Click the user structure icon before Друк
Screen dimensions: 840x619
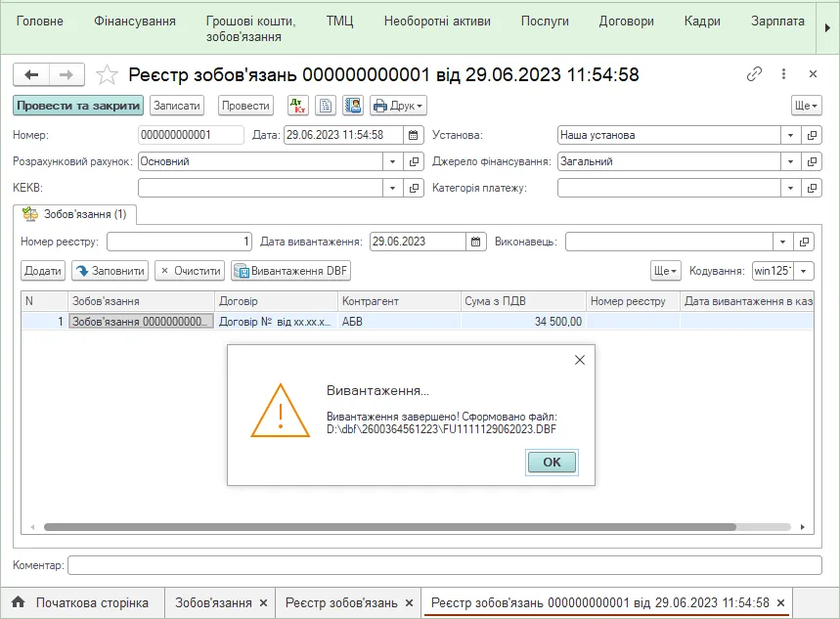coord(353,106)
